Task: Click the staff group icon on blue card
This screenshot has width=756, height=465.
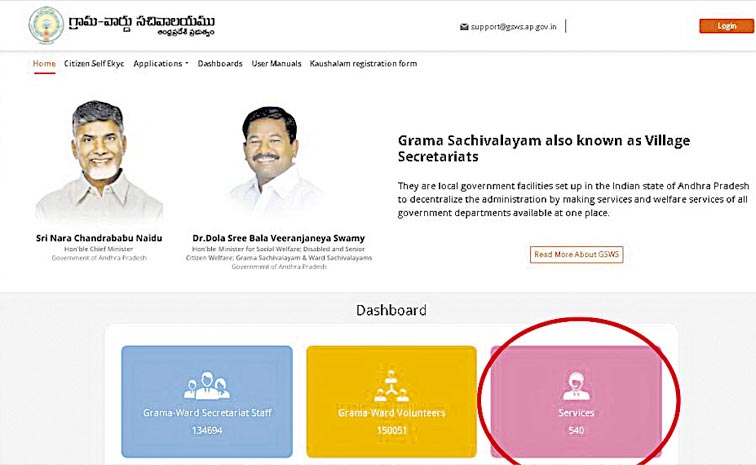Action: click(x=207, y=385)
